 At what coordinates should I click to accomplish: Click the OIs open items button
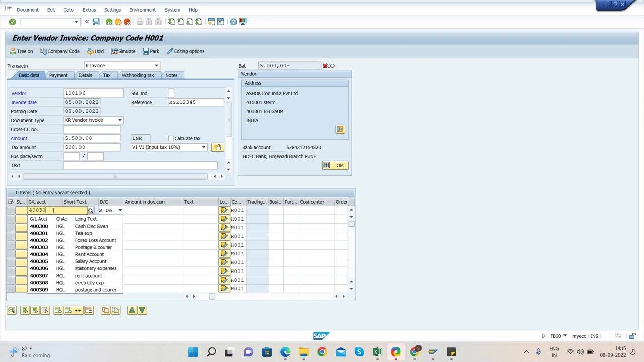[335, 165]
